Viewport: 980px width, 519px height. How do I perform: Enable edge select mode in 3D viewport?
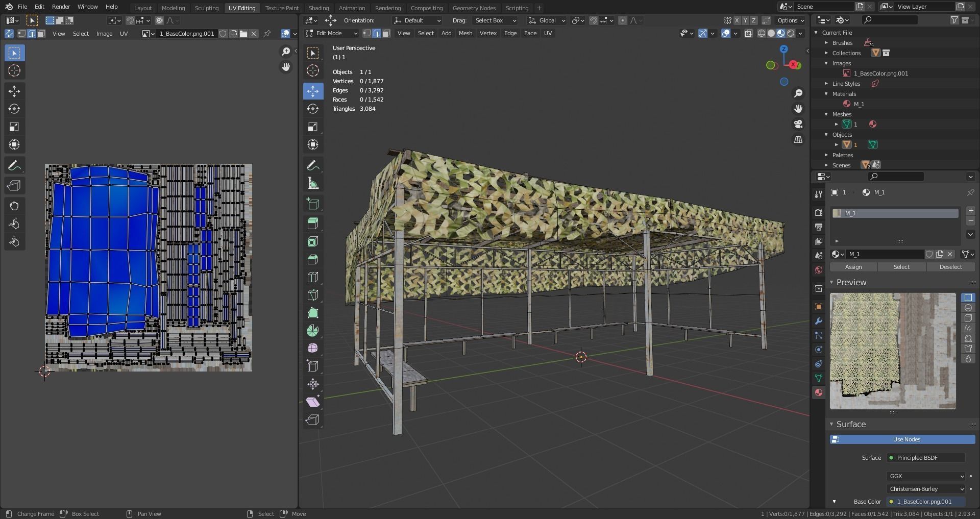pyautogui.click(x=377, y=33)
